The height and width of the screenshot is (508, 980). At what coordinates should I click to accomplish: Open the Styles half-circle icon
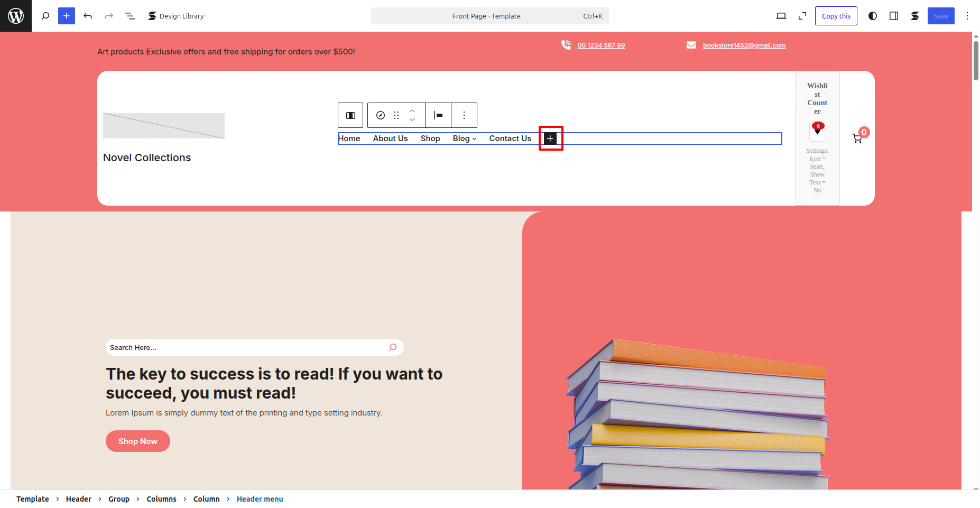point(873,16)
